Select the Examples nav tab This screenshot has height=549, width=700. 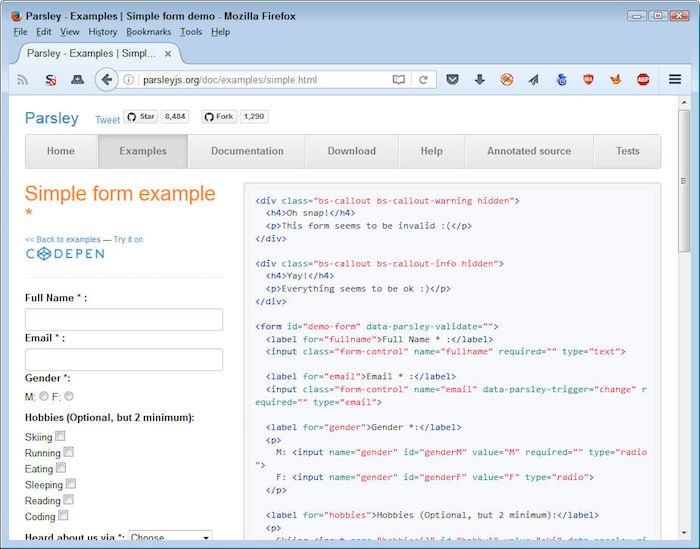point(143,151)
